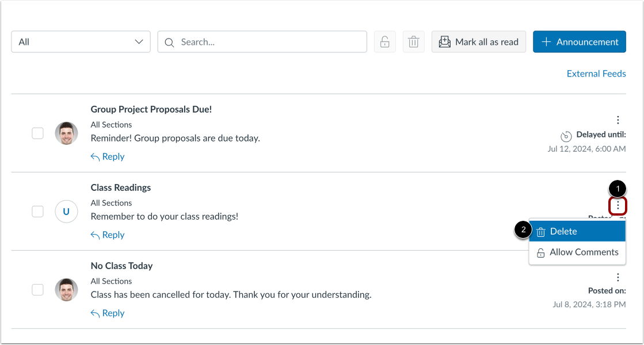The image size is (644, 345).
Task: Click author avatar of No Class Today
Action: point(66,290)
